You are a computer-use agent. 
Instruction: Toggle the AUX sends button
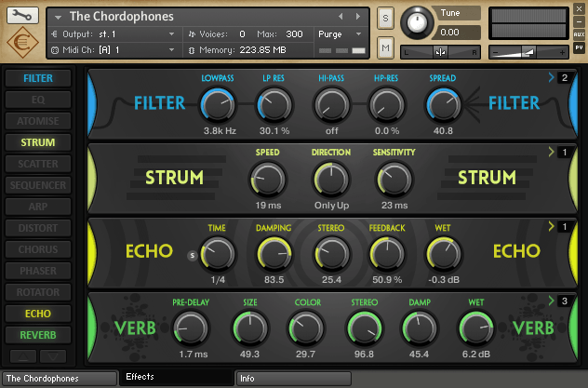coord(579,34)
